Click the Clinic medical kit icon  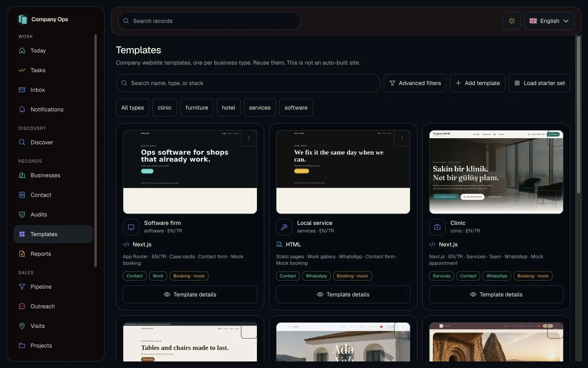pyautogui.click(x=437, y=227)
